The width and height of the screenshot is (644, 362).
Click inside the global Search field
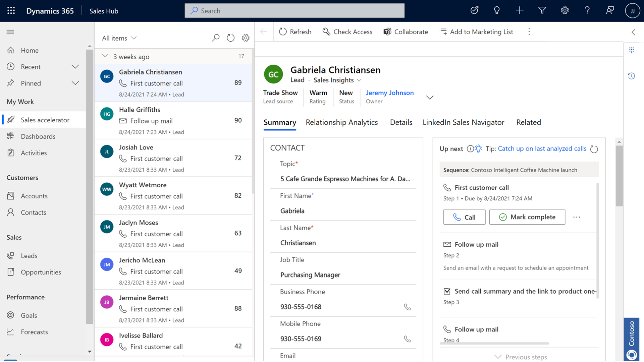coord(294,10)
